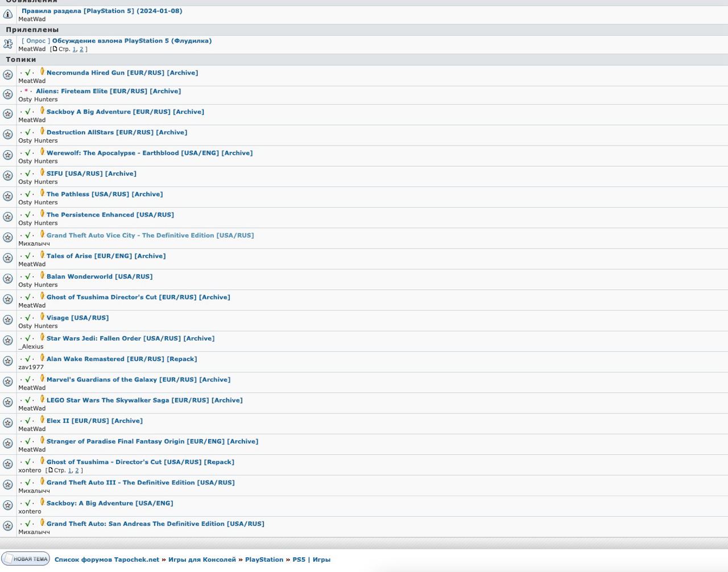Click the sticky pin icon beside the PS5 hack discussion

pyautogui.click(x=8, y=44)
